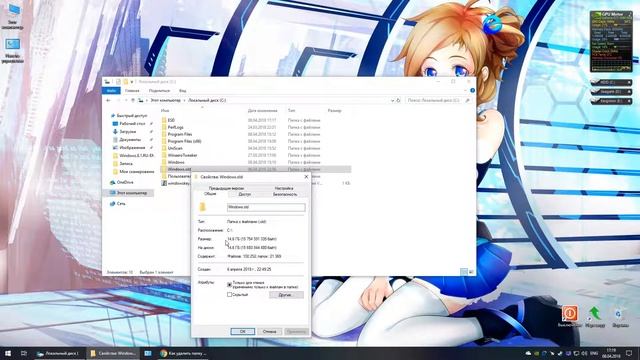640x360 pixels.
Task: Open the Поделиться ribbon tab
Action: click(159, 91)
